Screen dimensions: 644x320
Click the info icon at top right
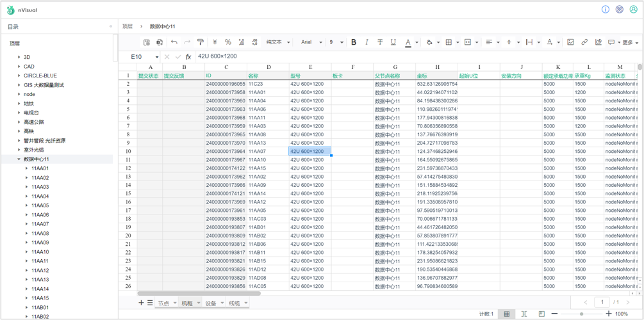coord(606,10)
